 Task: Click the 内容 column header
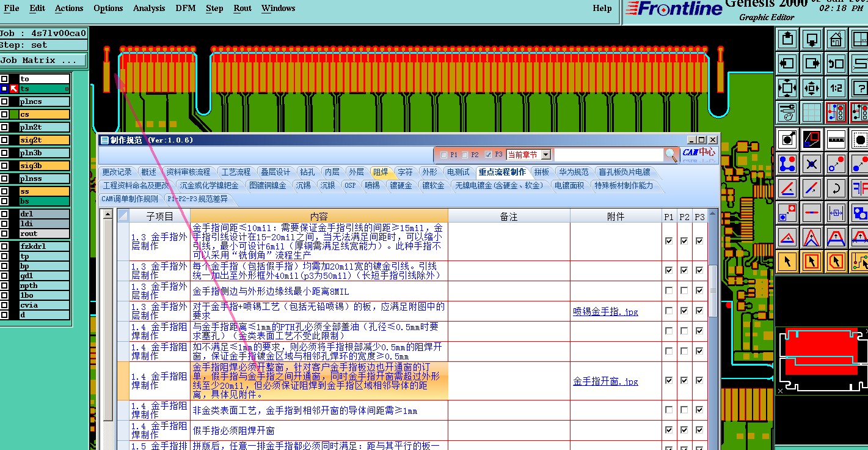(319, 216)
